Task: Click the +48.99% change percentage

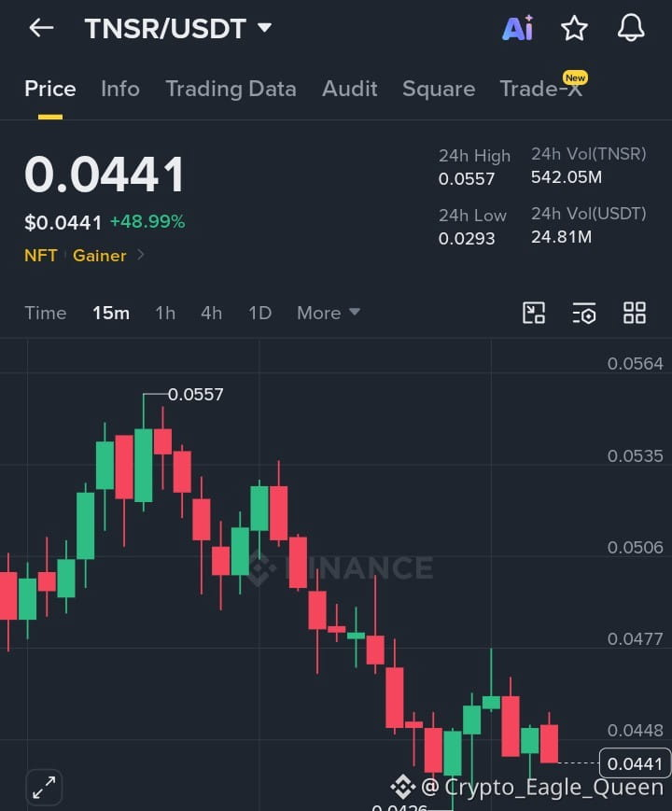Action: [x=147, y=222]
